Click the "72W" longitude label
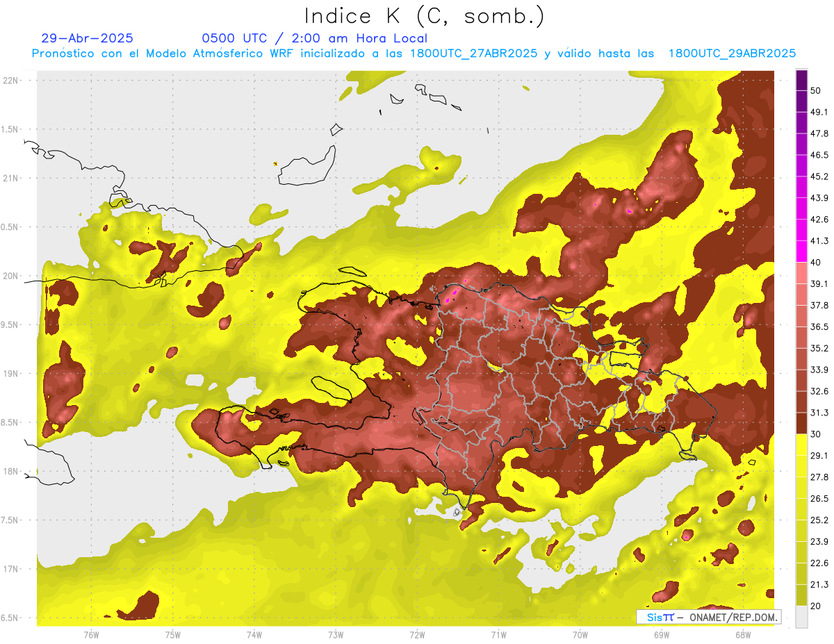This screenshot has width=834, height=644. coord(417,635)
